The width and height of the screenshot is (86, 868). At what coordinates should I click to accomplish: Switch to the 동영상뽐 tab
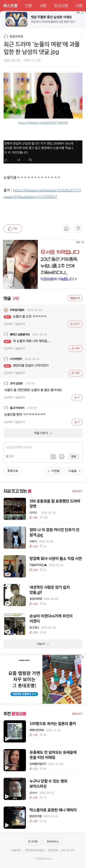coord(61,5)
